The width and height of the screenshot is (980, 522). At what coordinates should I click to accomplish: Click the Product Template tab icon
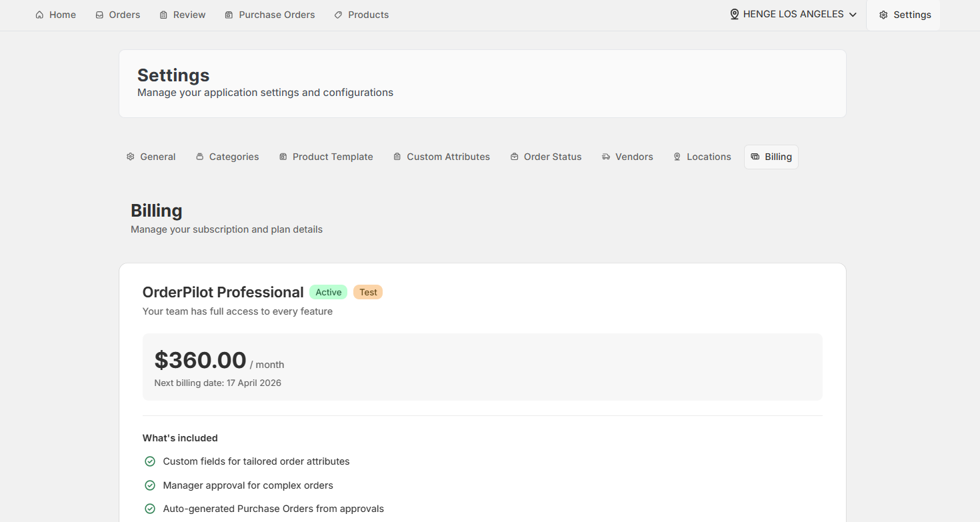(283, 157)
